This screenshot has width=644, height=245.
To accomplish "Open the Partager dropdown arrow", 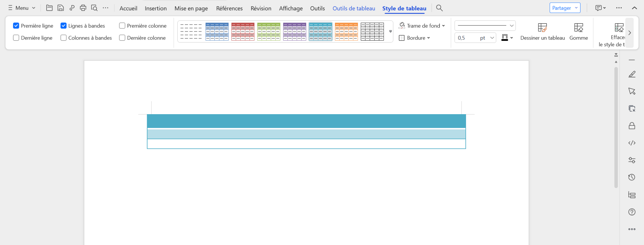I will (576, 8).
